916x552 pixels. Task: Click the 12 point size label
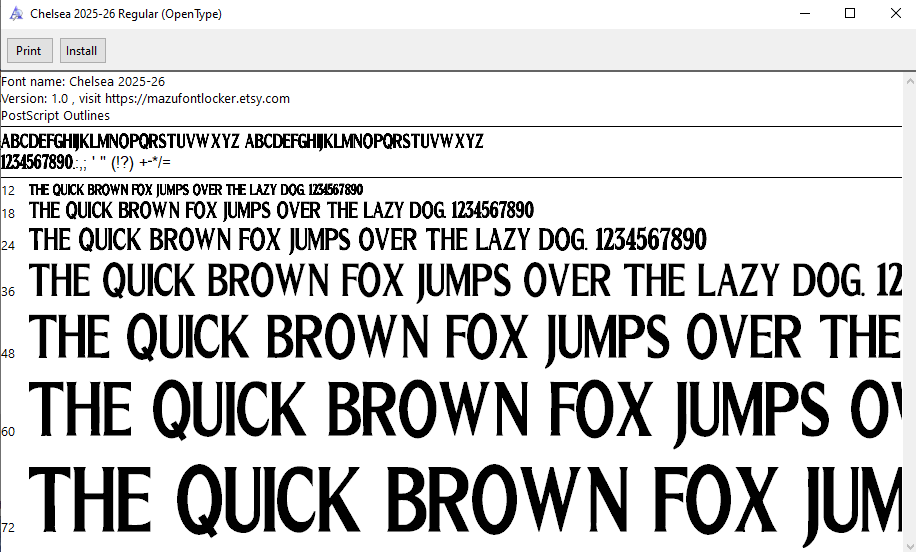[x=8, y=190]
